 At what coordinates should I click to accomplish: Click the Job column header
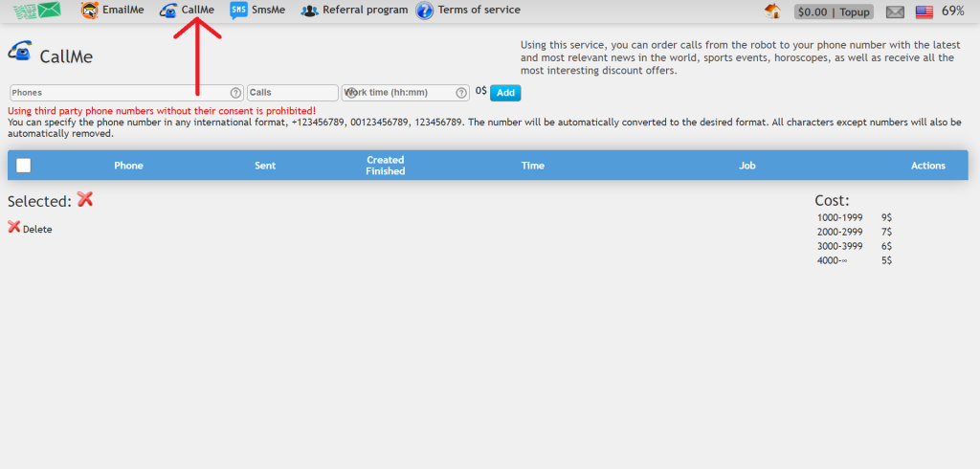tap(747, 166)
